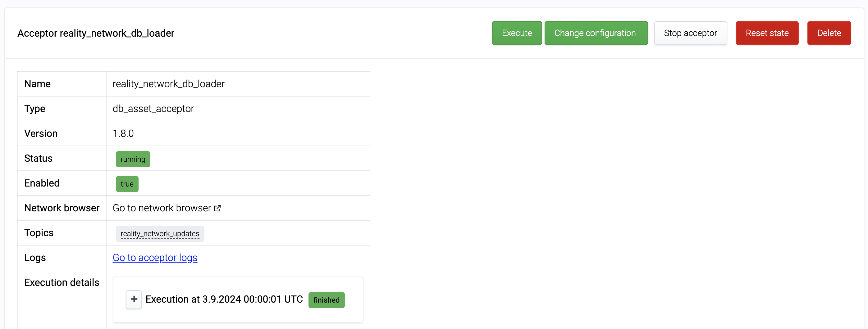
Task: Click the red Reset state button
Action: [767, 33]
